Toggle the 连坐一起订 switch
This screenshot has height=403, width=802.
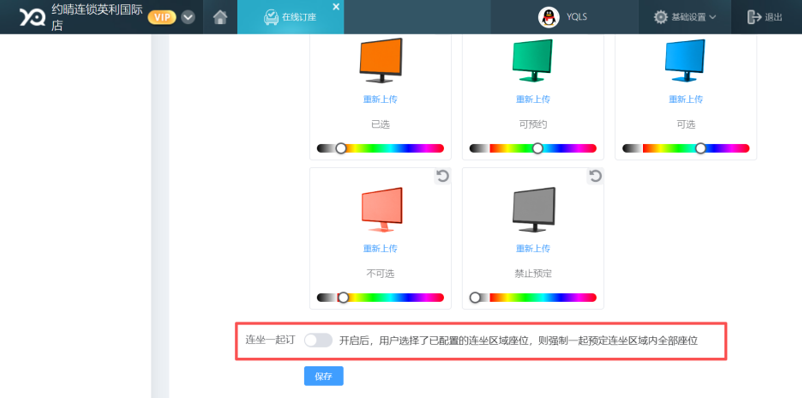[x=318, y=341]
